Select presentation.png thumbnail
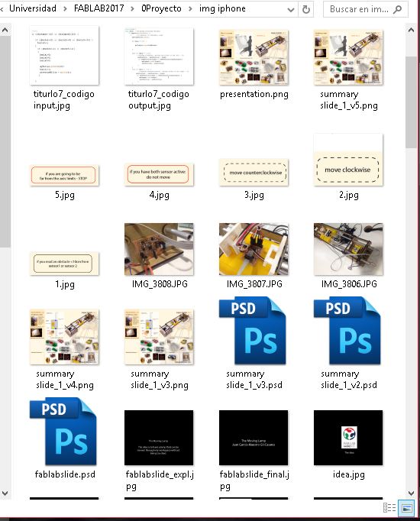This screenshot has height=521, width=420. [x=254, y=57]
